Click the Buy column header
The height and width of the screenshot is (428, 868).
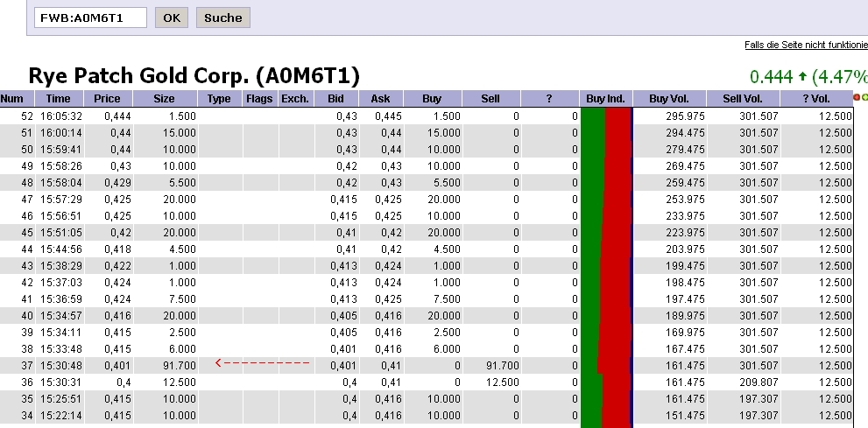pyautogui.click(x=433, y=99)
